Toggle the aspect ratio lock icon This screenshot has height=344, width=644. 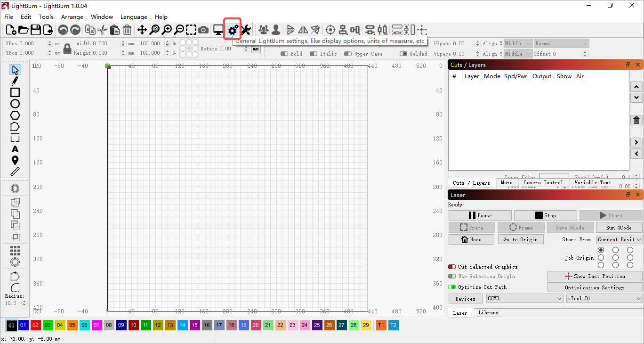tap(67, 48)
